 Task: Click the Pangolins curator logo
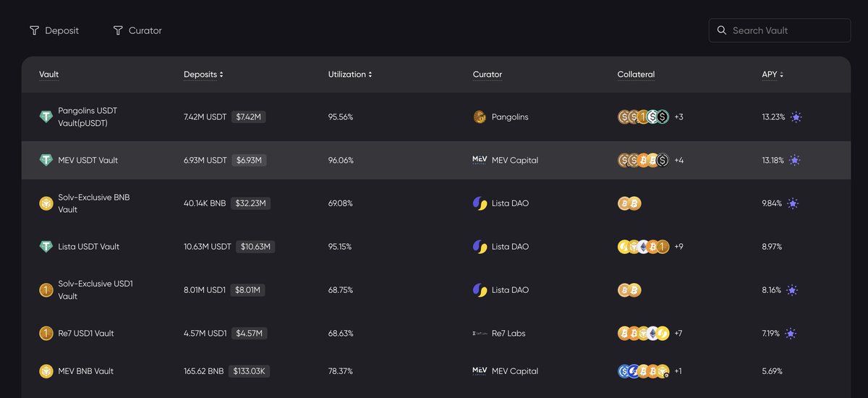pos(480,117)
